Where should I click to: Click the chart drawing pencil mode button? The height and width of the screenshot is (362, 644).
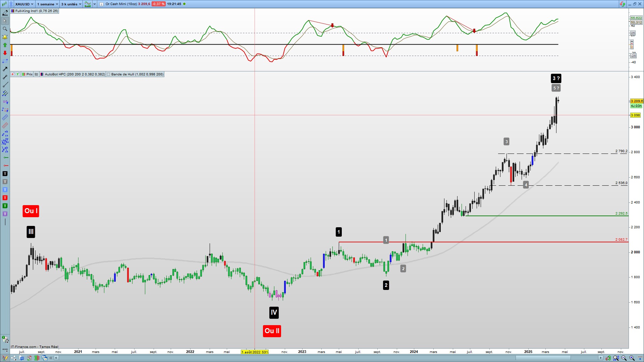tap(5, 358)
